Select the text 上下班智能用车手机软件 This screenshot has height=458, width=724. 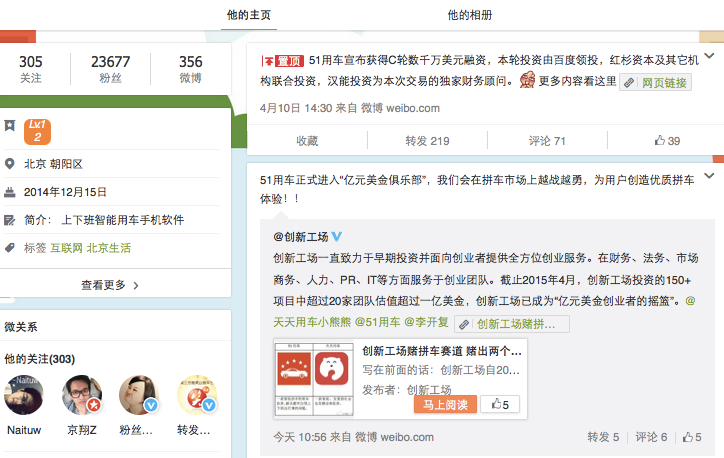point(123,220)
